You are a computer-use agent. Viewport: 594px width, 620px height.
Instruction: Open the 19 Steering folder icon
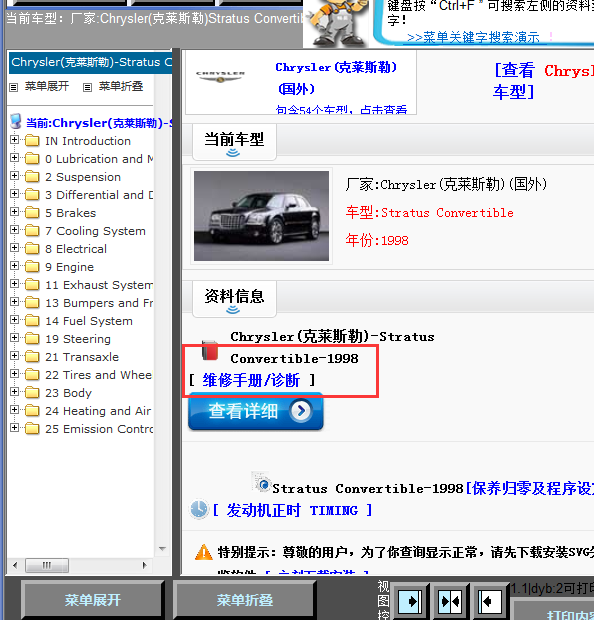(x=32, y=339)
